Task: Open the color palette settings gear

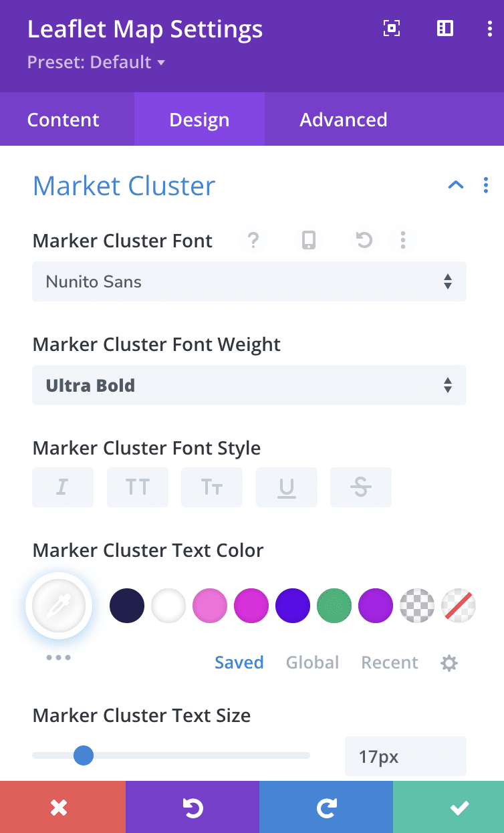Action: [x=449, y=663]
